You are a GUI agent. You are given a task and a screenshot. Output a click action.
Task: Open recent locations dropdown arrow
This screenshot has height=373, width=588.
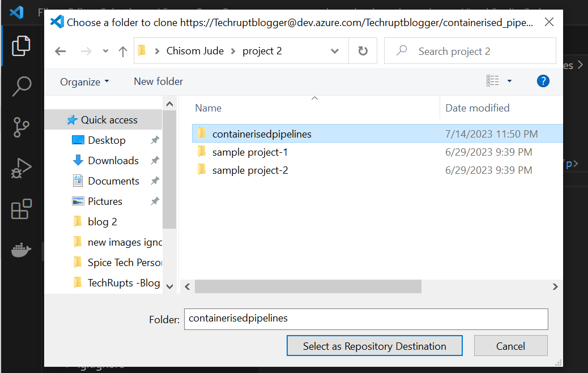click(105, 51)
